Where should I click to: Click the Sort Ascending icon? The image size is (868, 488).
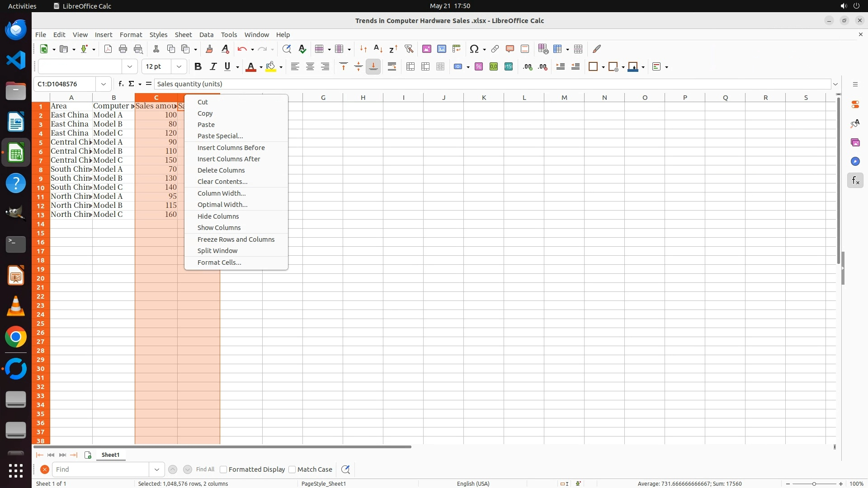pos(378,49)
